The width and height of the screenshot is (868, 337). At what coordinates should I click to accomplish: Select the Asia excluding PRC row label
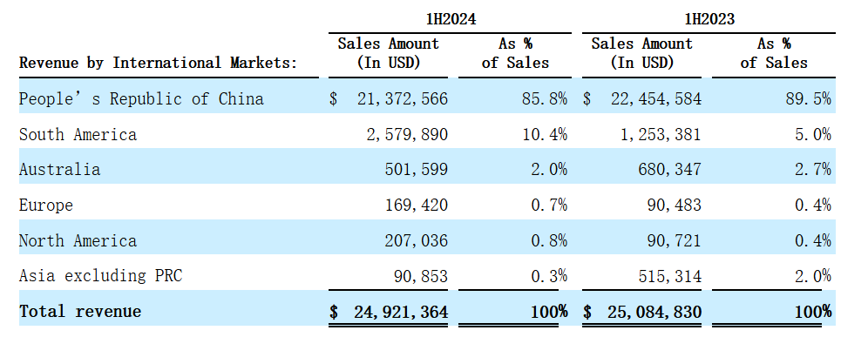[x=100, y=275]
